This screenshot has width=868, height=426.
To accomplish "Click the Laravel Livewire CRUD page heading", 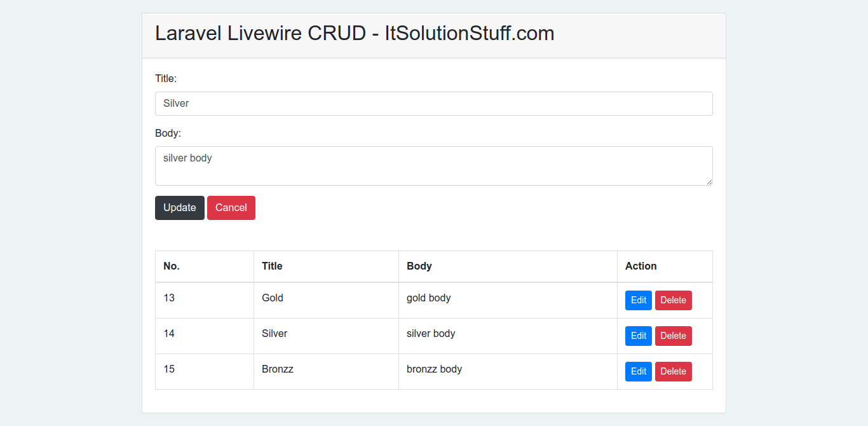I will click(x=355, y=34).
